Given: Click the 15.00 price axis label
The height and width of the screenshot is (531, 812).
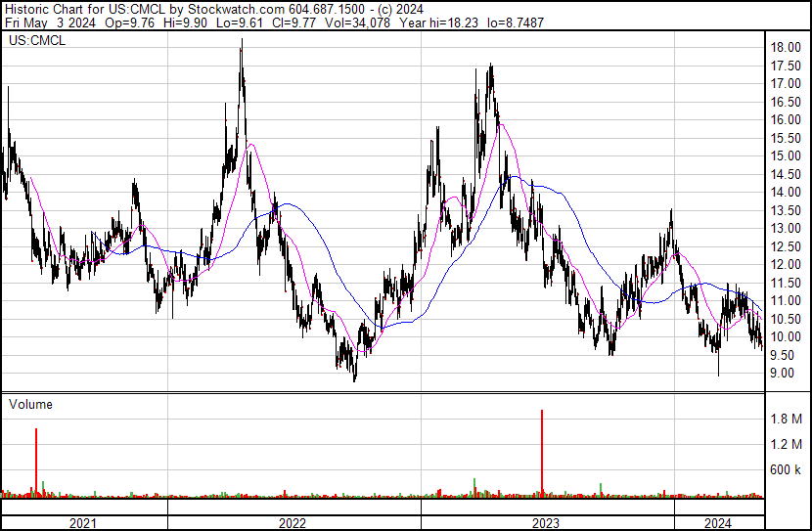Looking at the screenshot, I should coord(786,155).
